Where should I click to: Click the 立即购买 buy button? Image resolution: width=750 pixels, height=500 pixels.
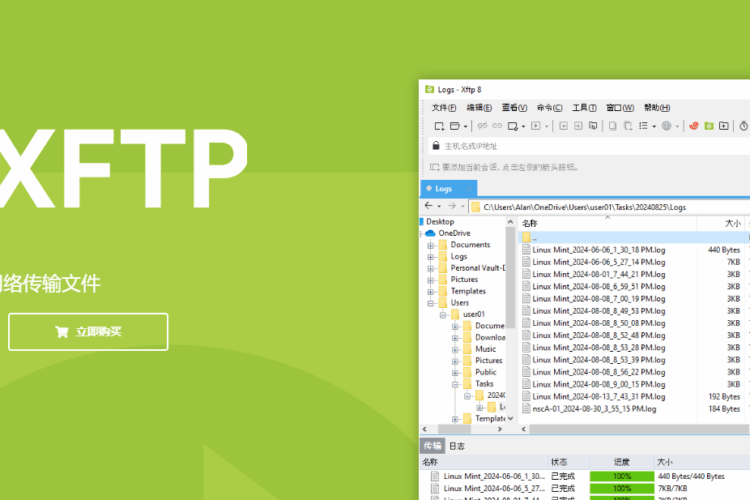click(x=88, y=332)
